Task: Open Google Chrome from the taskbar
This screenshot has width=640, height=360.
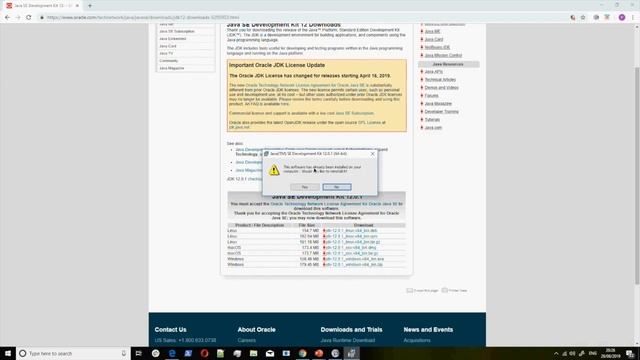Action: [302, 353]
